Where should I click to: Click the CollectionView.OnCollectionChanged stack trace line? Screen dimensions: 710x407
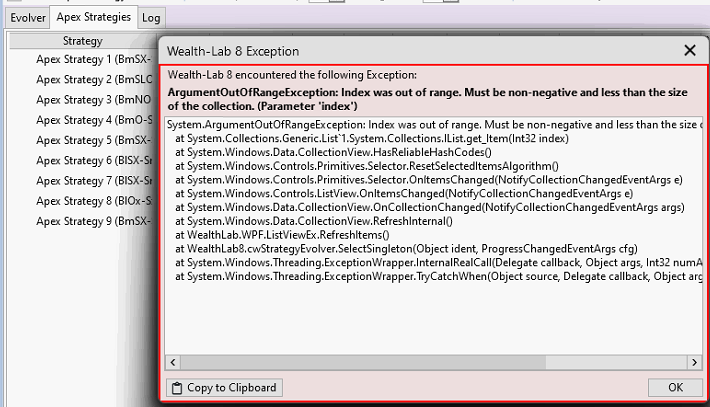(430, 207)
